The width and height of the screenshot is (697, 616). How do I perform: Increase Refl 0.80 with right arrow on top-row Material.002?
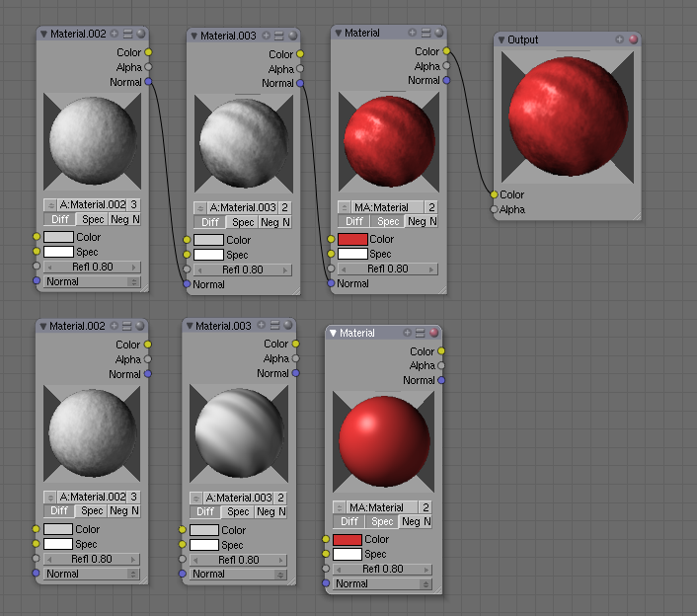(x=134, y=268)
